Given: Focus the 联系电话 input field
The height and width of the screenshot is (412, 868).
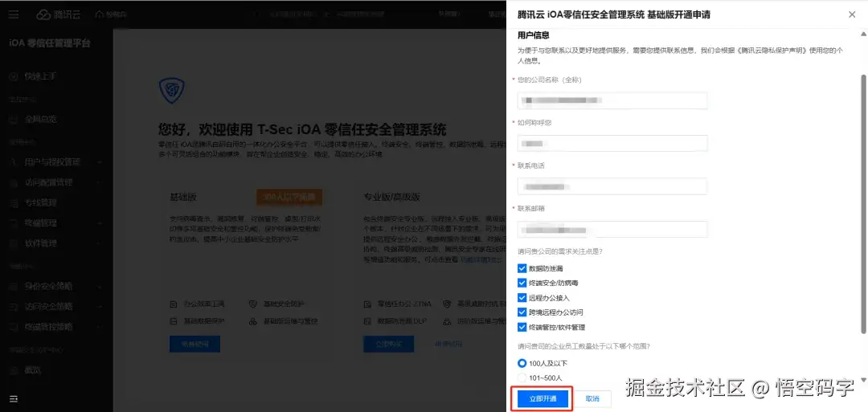Looking at the screenshot, I should (x=612, y=186).
